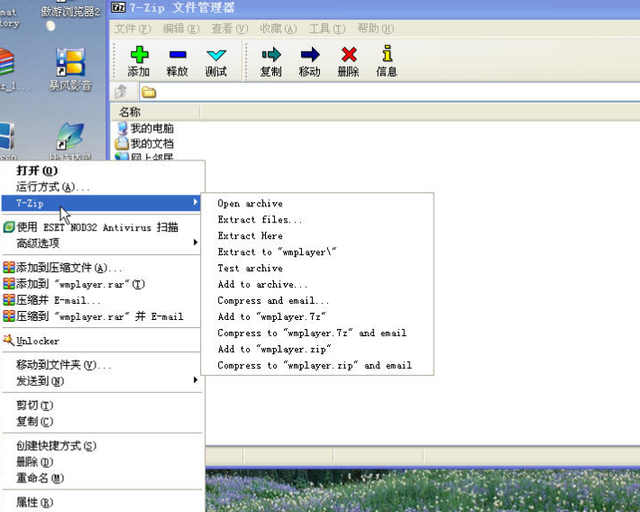Viewport: 640px width, 512px height.
Task: Choose 创建快捷方式(S) entry
Action: point(102,446)
